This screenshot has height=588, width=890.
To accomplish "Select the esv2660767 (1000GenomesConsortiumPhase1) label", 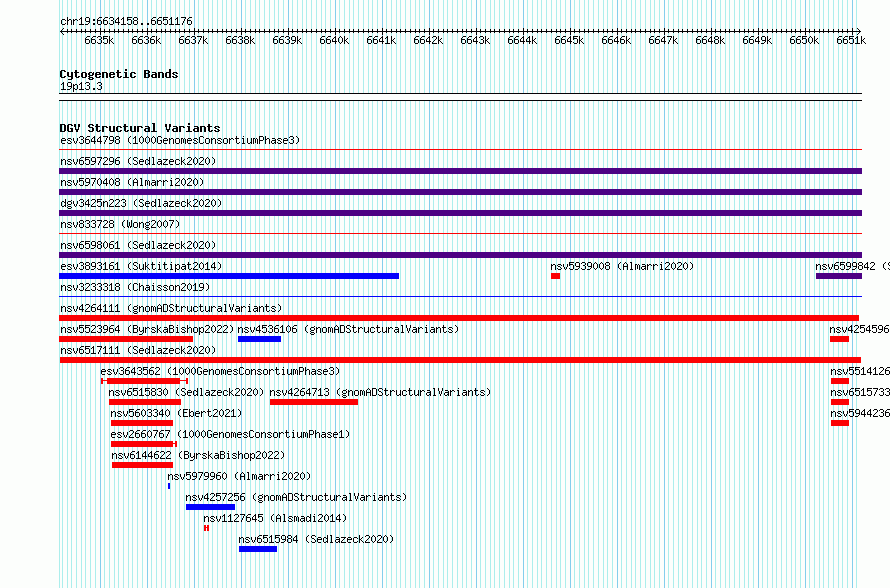I will click(x=230, y=434).
